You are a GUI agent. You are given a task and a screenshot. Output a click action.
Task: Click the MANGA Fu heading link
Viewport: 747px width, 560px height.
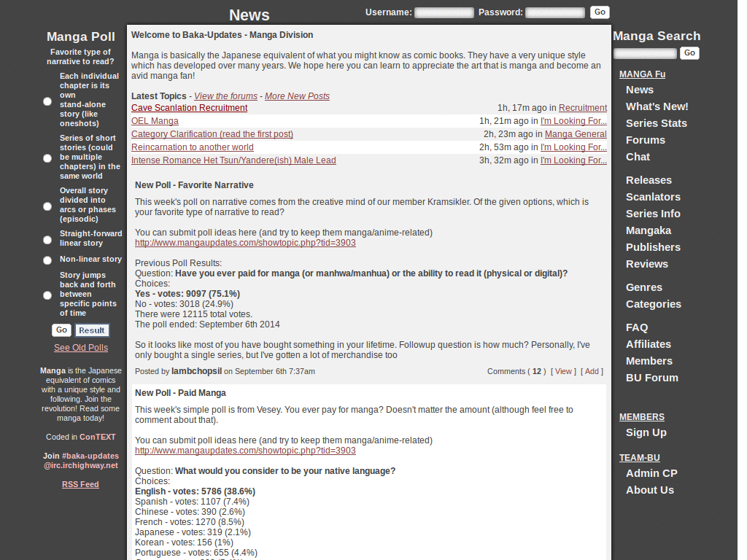point(642,74)
